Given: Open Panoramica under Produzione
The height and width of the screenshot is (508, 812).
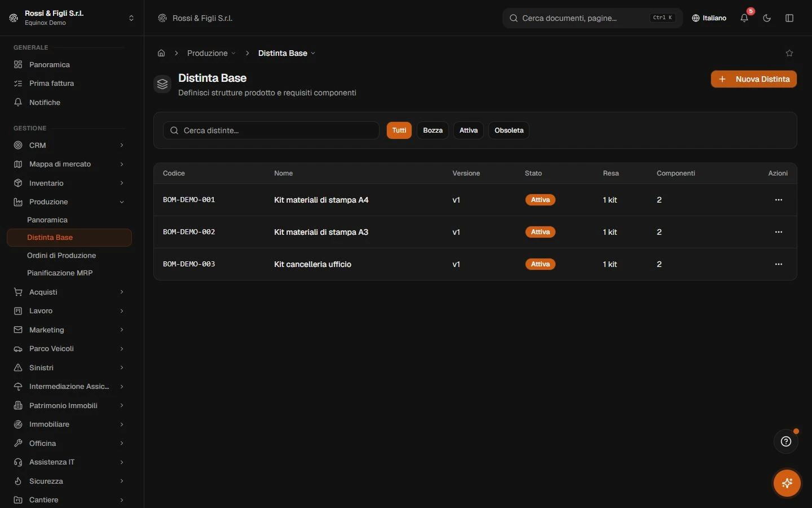Looking at the screenshot, I should (x=69, y=220).
